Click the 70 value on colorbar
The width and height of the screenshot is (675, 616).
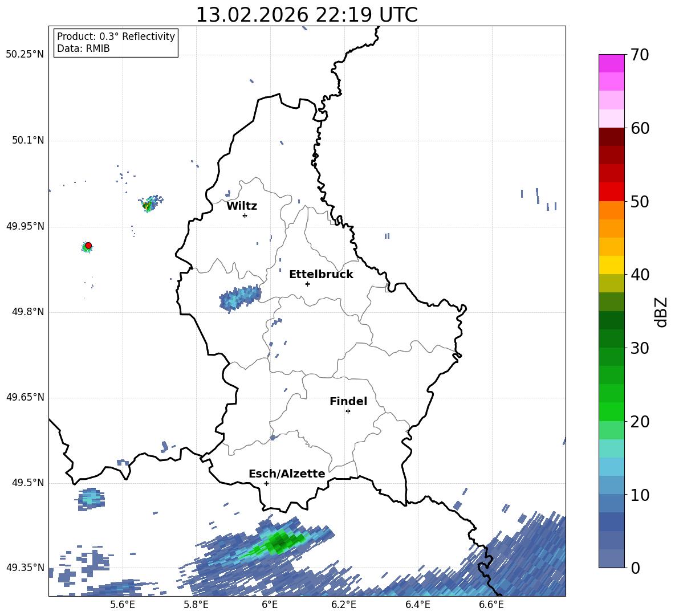tap(639, 55)
